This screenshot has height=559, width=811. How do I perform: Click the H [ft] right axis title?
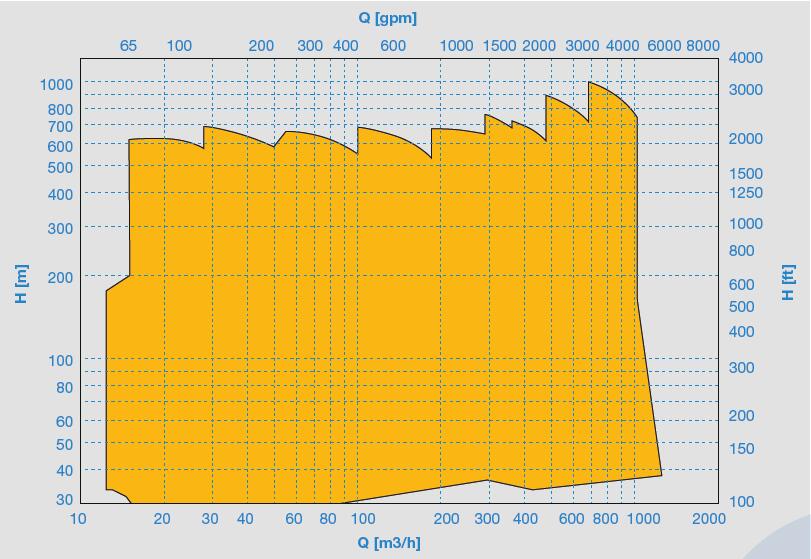click(788, 283)
